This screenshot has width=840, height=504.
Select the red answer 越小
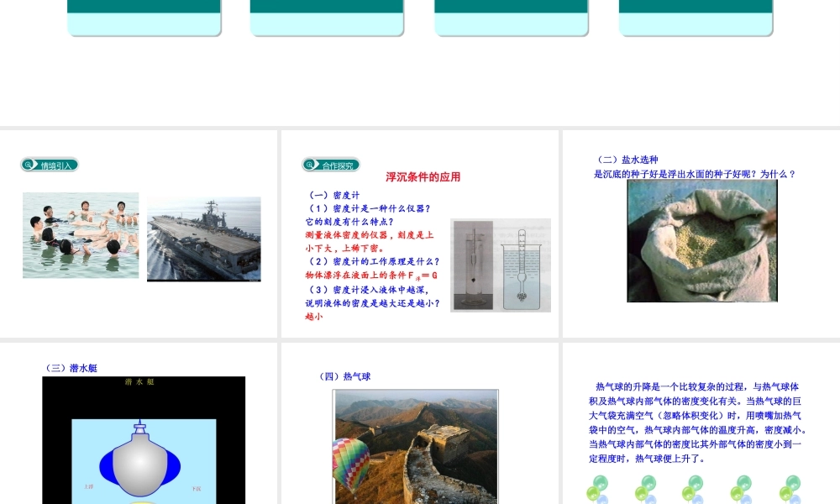coord(314,317)
